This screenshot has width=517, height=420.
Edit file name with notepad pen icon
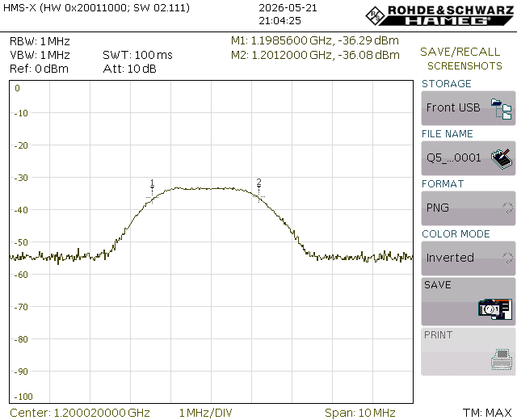502,159
